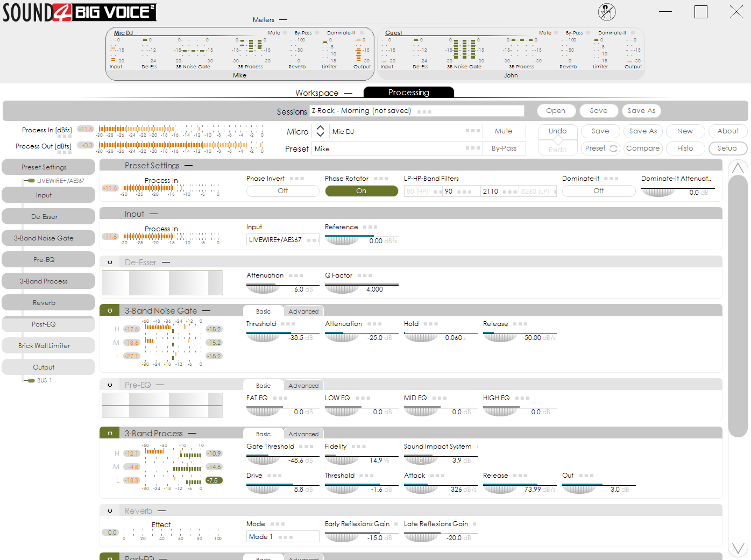Screen dimensions: 751x560
Task: Open the Advanced tab of 3-Band Noise Gate
Action: click(x=303, y=311)
